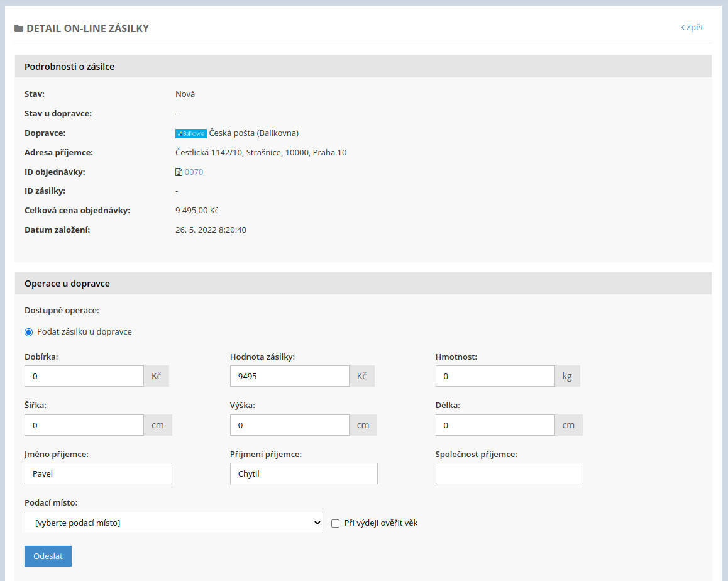Click the empty Společnost příjemce field

click(509, 473)
